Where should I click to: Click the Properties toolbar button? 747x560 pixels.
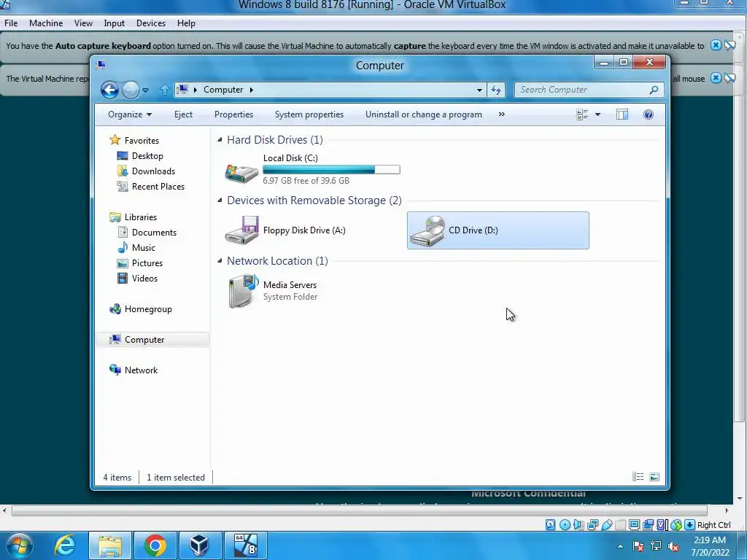click(233, 114)
